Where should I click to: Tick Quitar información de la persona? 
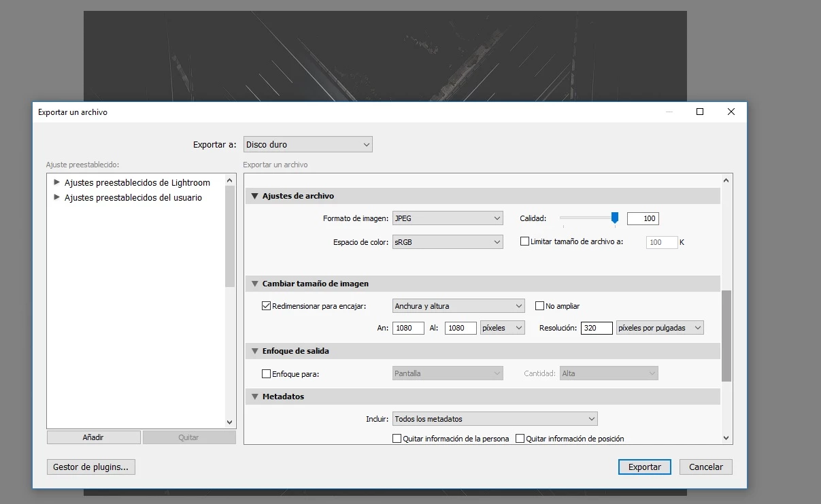coord(397,439)
